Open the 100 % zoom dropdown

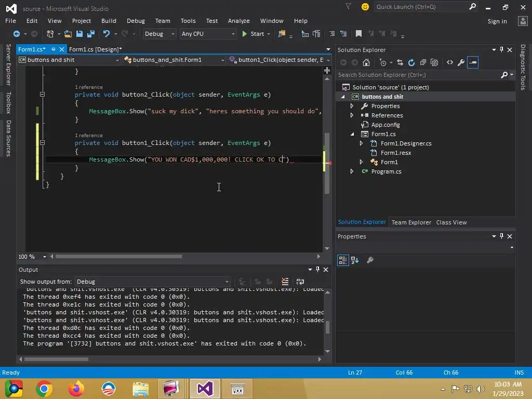pyautogui.click(x=32, y=257)
